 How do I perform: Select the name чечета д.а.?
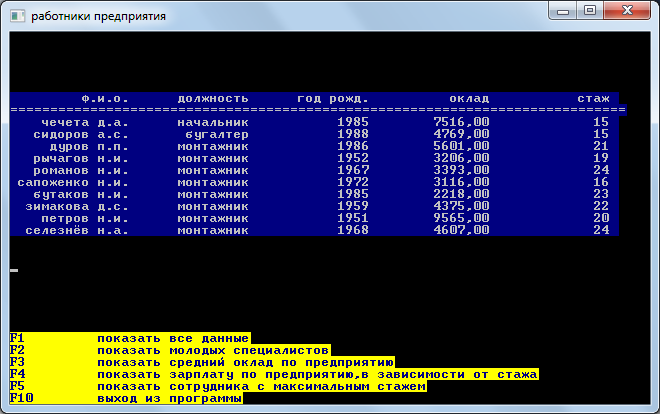[85, 123]
